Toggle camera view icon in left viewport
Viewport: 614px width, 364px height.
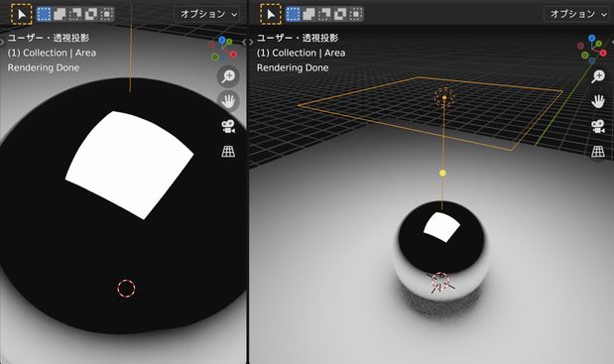click(x=228, y=126)
